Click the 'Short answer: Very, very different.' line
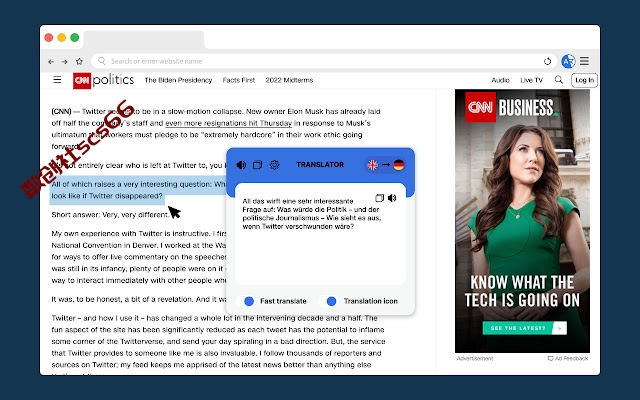This screenshot has height=400, width=640. point(110,215)
